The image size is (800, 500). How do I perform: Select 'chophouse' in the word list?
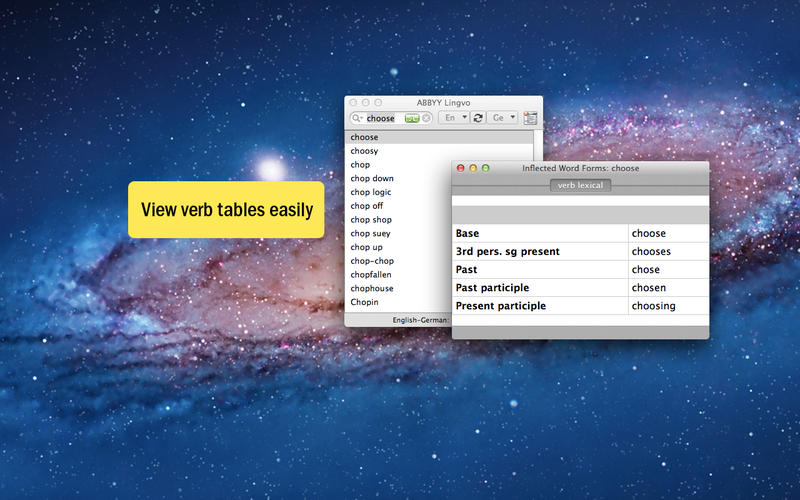(372, 289)
